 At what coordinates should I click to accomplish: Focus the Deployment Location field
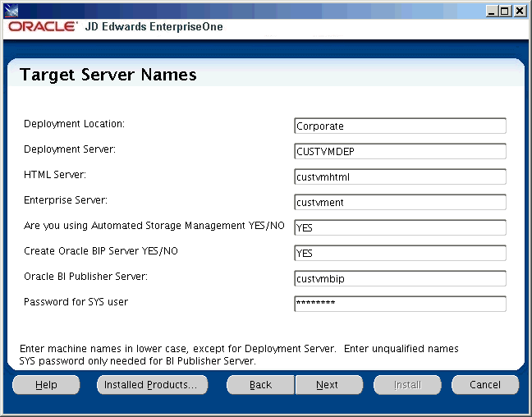[401, 126]
